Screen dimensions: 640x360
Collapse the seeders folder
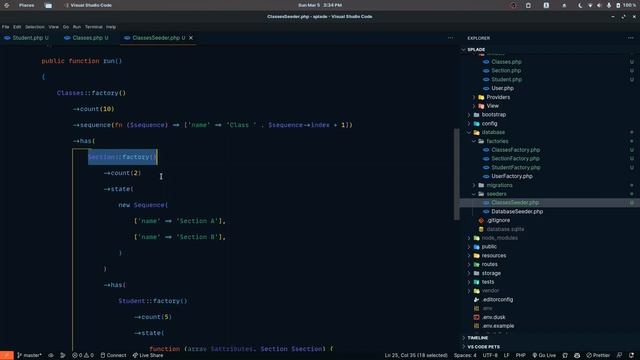coord(496,194)
